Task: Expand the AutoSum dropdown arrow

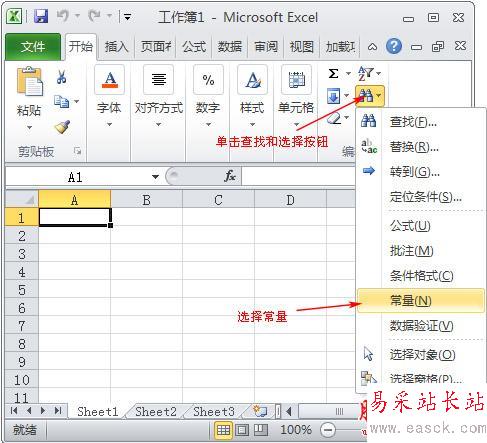Action: point(348,73)
